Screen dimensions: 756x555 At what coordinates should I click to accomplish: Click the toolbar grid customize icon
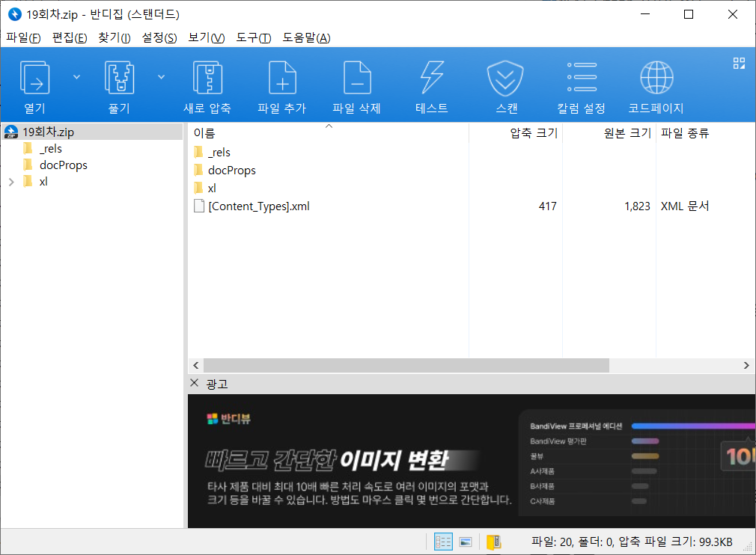click(x=739, y=63)
